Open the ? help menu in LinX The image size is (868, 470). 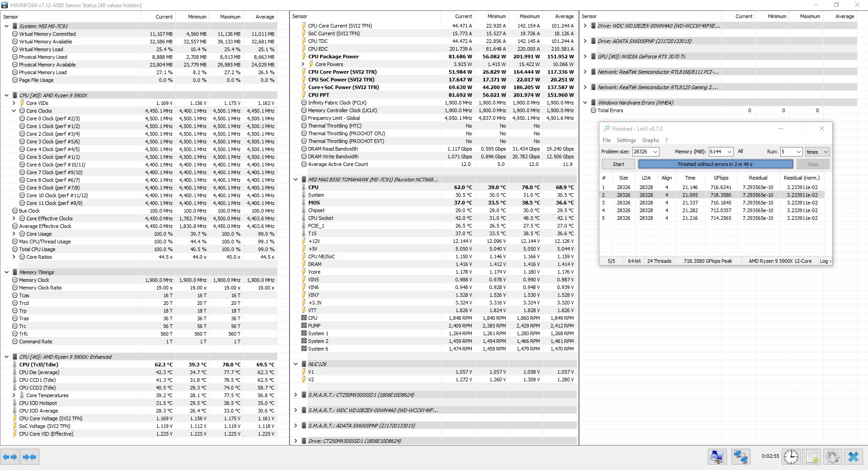[666, 140]
